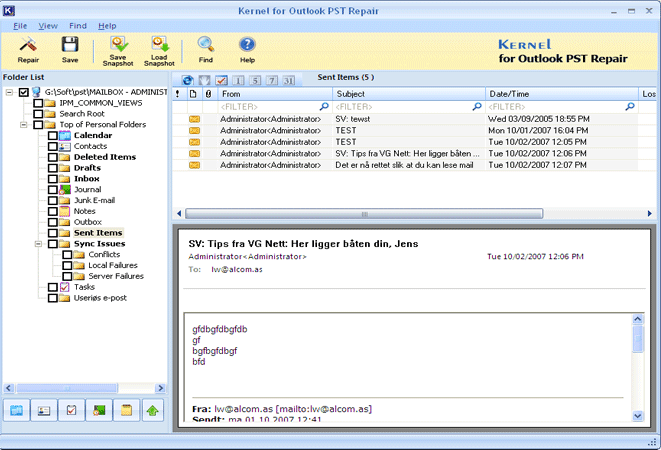Uncheck the G:\Soft\pst\MAILBOX root checkbox
661x450 pixels.
[24, 92]
